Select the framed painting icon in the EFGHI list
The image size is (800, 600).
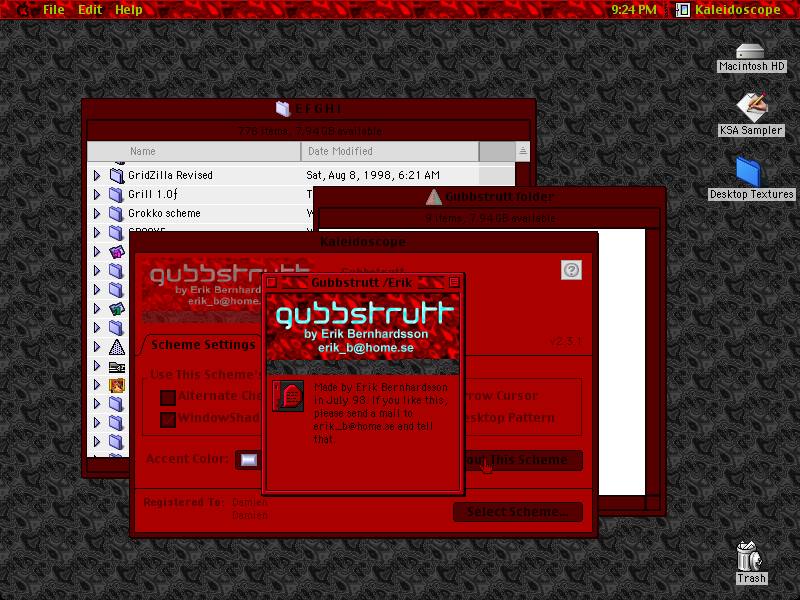pos(117,385)
